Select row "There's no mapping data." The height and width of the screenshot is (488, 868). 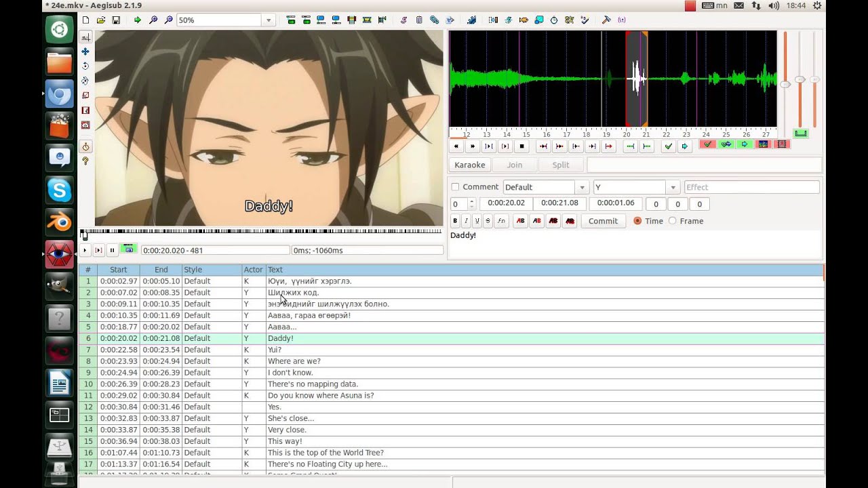pyautogui.click(x=452, y=384)
